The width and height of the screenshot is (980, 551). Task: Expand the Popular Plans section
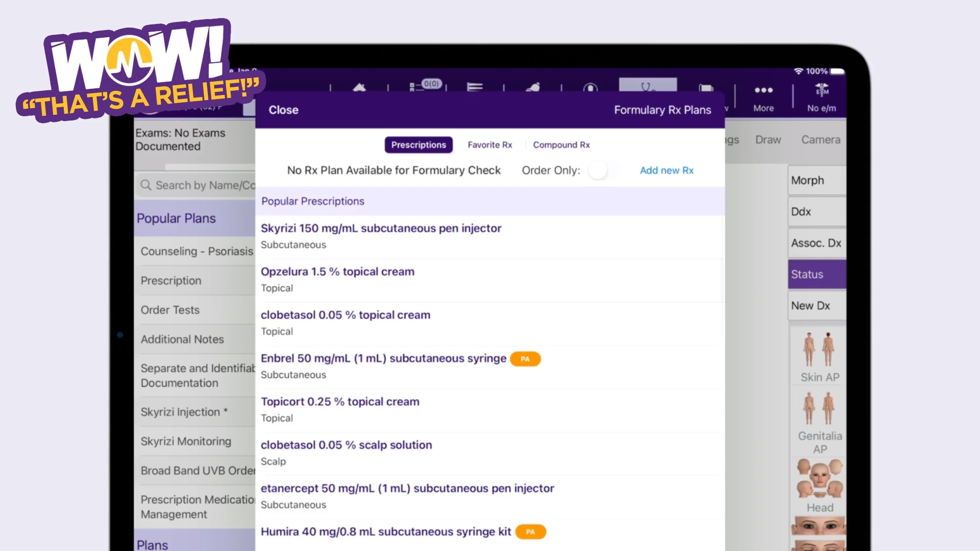pos(177,218)
